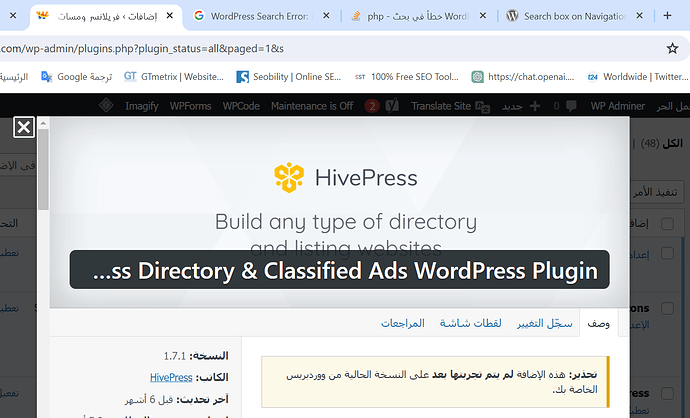Open WPForms admin bar menu
The width and height of the screenshot is (690, 418).
(190, 106)
